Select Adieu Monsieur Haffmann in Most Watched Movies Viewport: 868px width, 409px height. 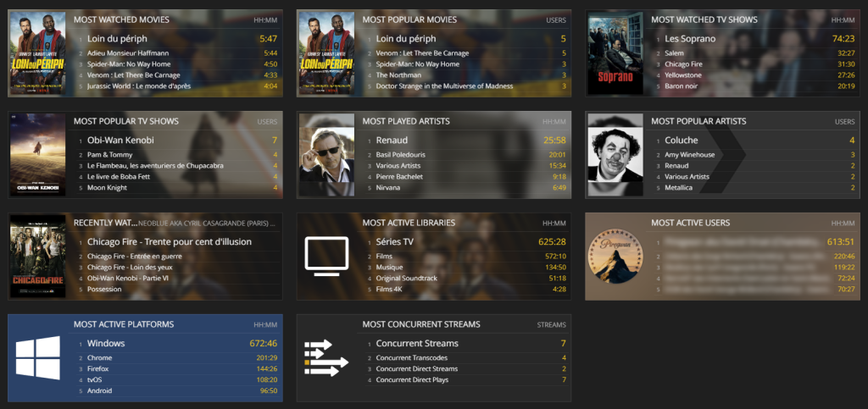coord(128,53)
